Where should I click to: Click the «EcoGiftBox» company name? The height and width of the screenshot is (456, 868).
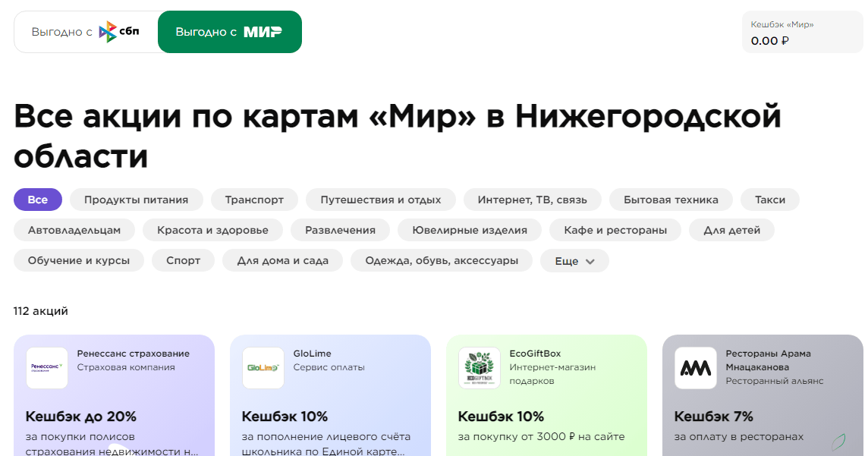535,354
